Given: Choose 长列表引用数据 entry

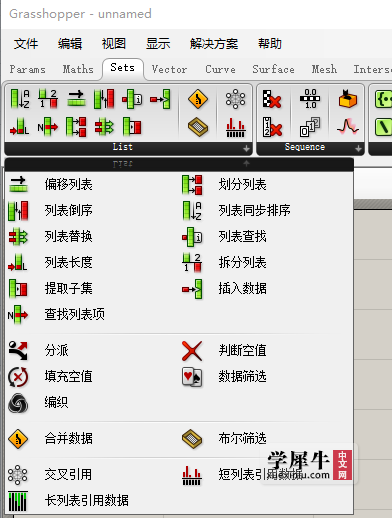Looking at the screenshot, I should (x=87, y=500).
